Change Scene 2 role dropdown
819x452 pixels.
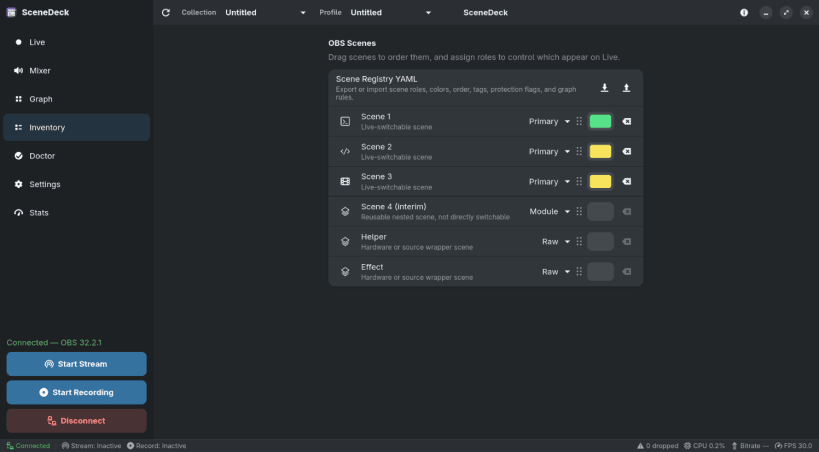click(x=549, y=152)
